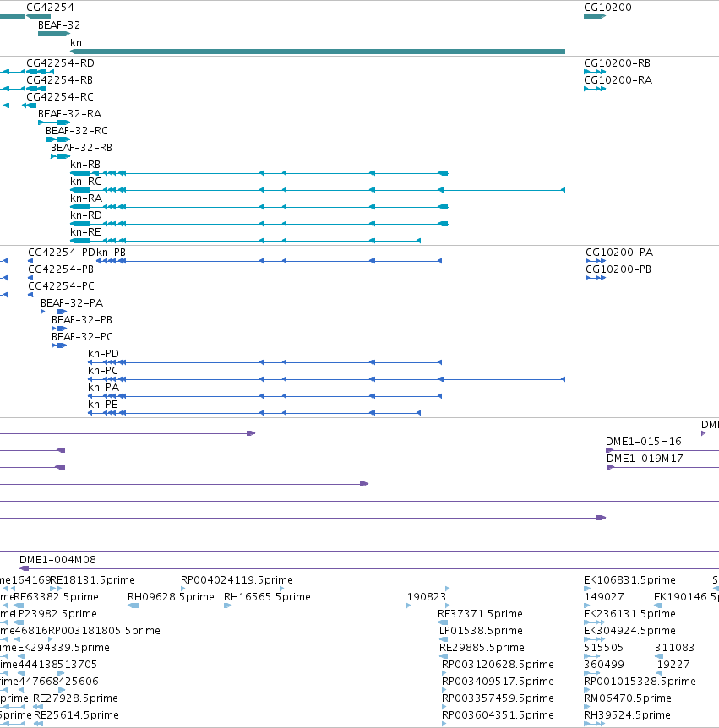Click the 190823 EST feature label
This screenshot has height=728, width=719.
[427, 597]
